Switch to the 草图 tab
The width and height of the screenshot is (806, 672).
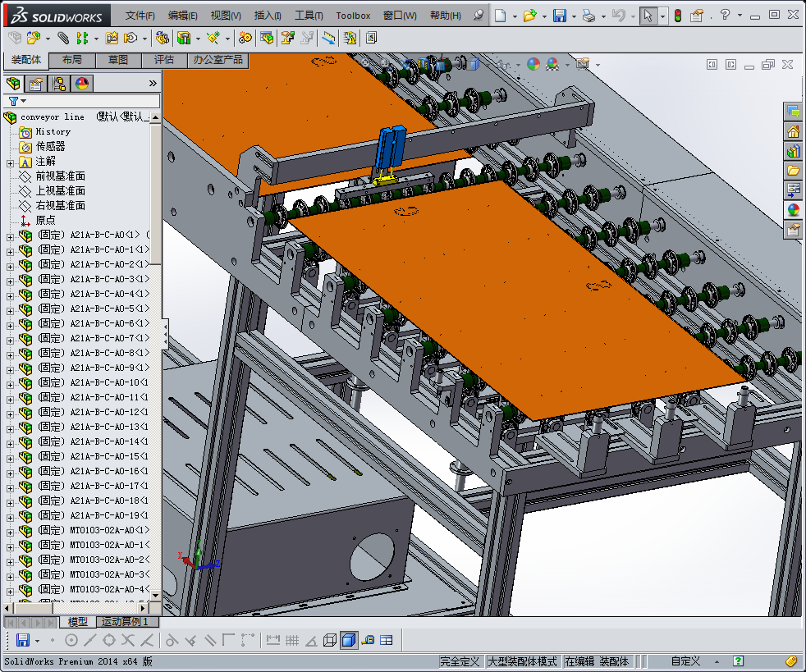[x=117, y=60]
